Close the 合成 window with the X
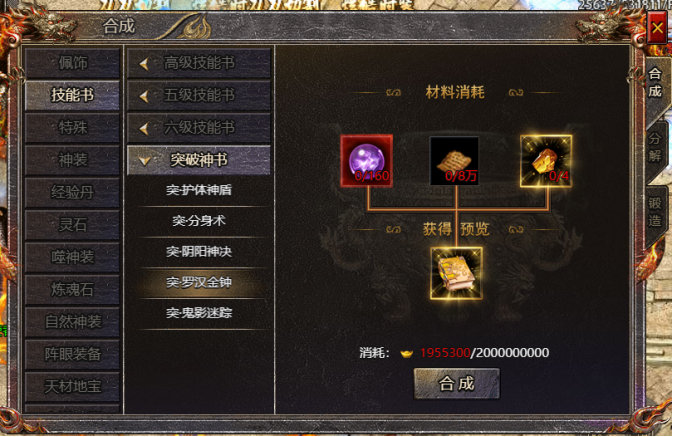 point(657,28)
